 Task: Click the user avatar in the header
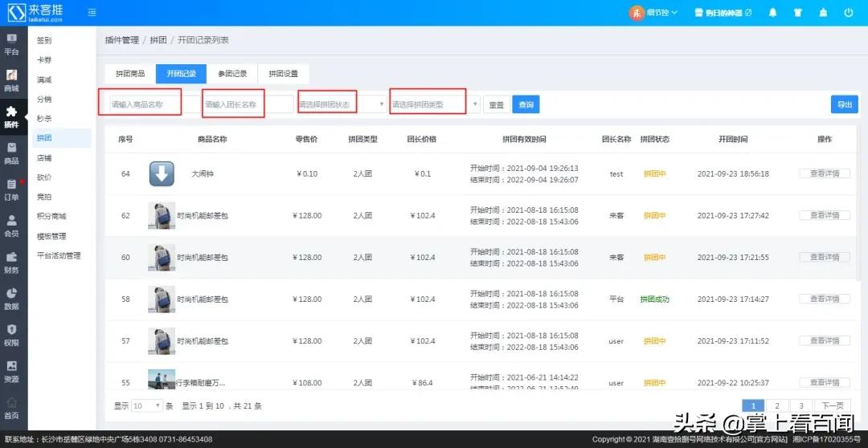637,13
